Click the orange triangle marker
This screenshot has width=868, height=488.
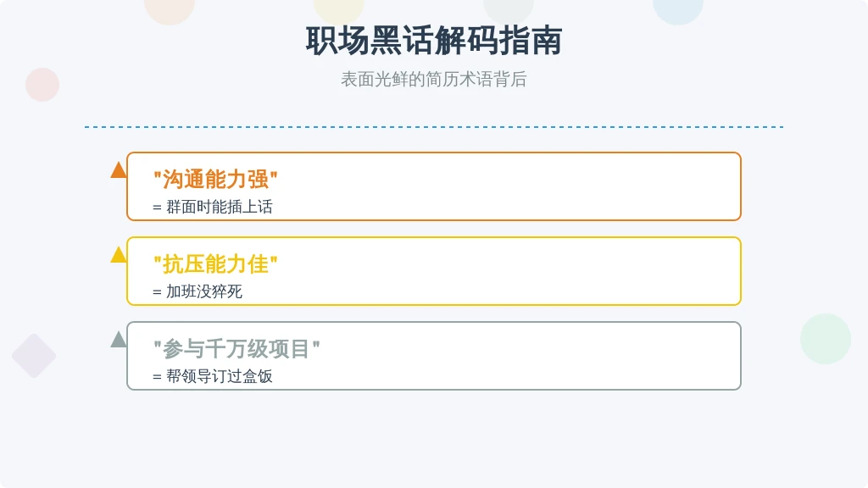coord(119,169)
